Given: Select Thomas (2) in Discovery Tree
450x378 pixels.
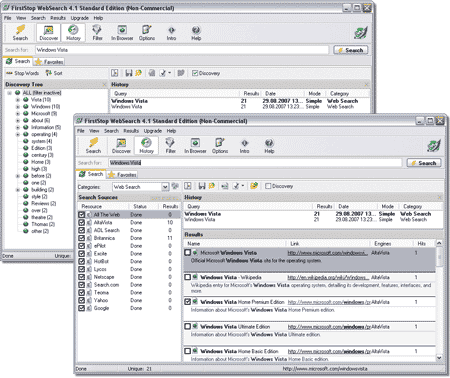Looking at the screenshot, I should point(43,224).
